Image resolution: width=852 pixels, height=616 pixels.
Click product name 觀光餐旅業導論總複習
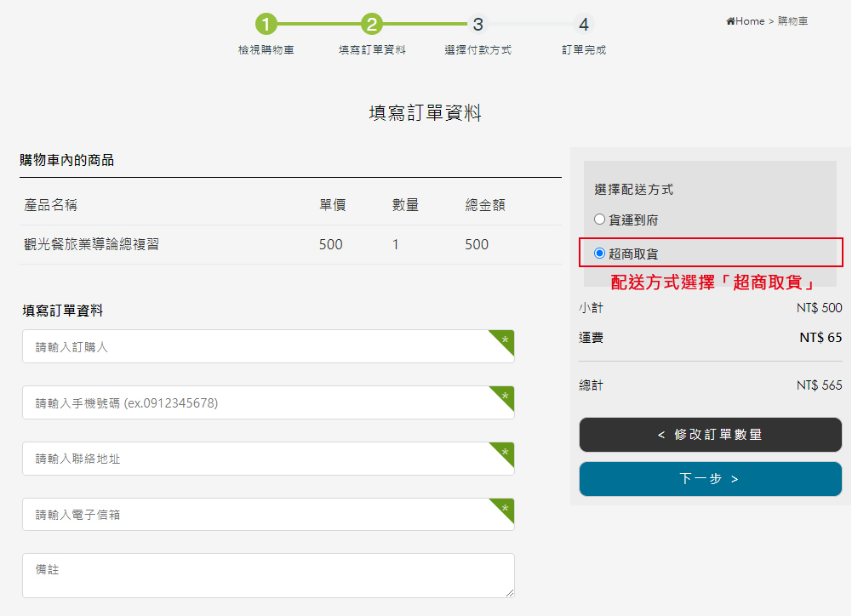pyautogui.click(x=91, y=244)
